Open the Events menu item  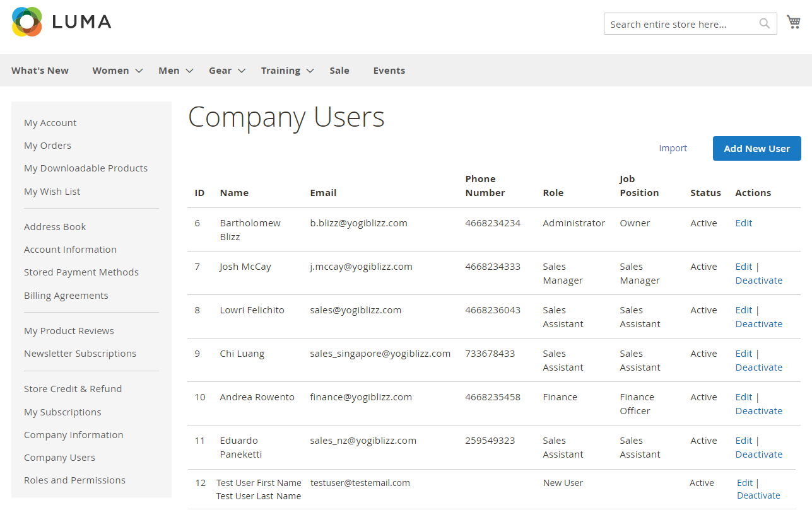coord(389,71)
